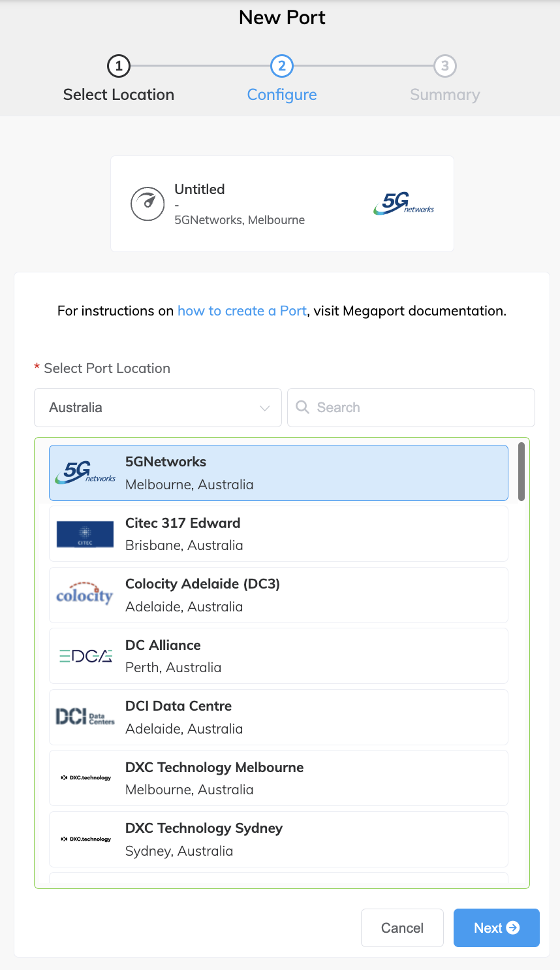Click the New Port heading
Viewport: 560px width, 970px height.
282,18
